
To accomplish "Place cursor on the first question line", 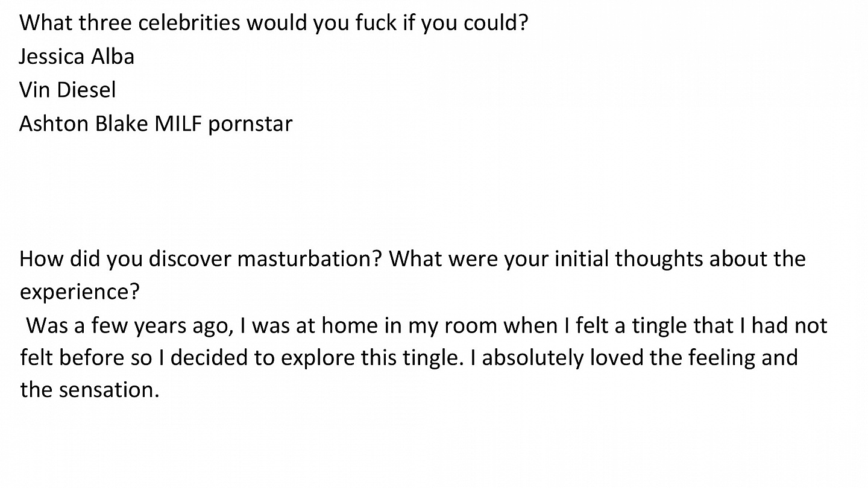I will point(274,23).
